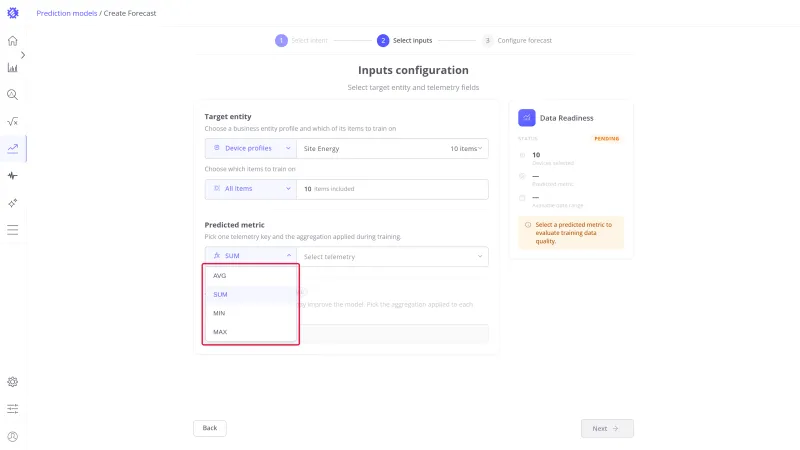Click step 3 Configure forecast
The height and width of the screenshot is (450, 800).
517,40
